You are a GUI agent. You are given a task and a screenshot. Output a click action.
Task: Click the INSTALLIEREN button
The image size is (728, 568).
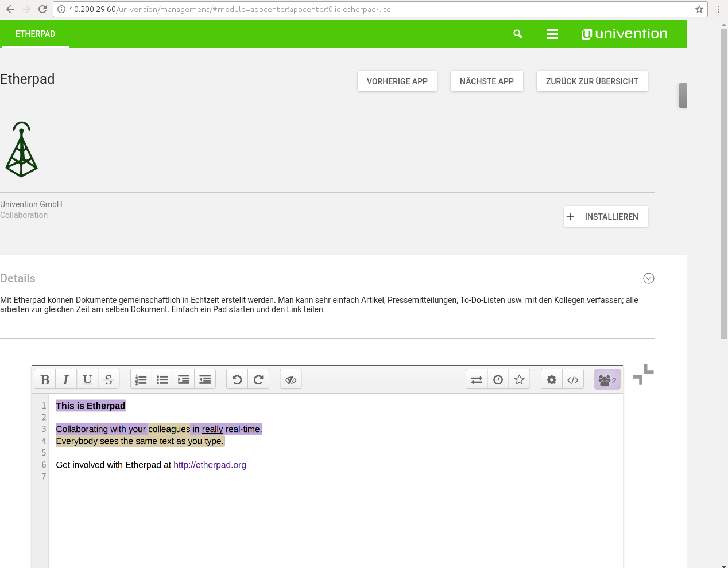(x=606, y=216)
